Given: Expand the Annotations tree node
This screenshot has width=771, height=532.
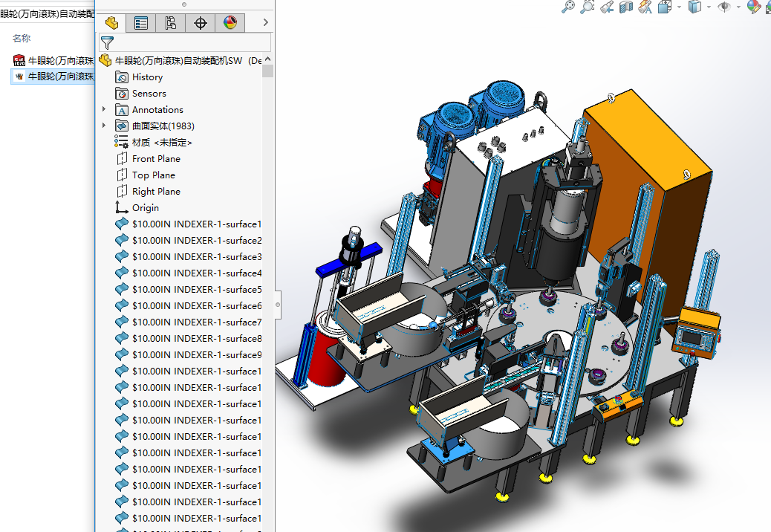Looking at the screenshot, I should [104, 110].
